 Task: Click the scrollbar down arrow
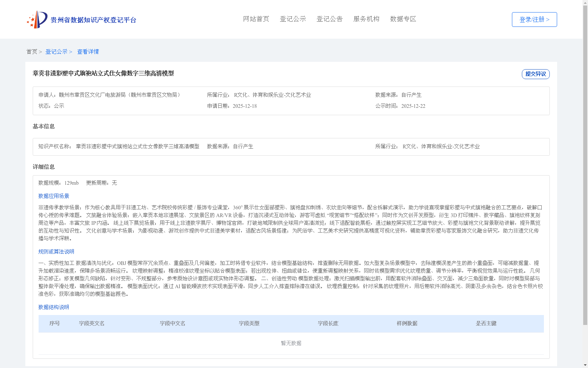(x=585, y=365)
